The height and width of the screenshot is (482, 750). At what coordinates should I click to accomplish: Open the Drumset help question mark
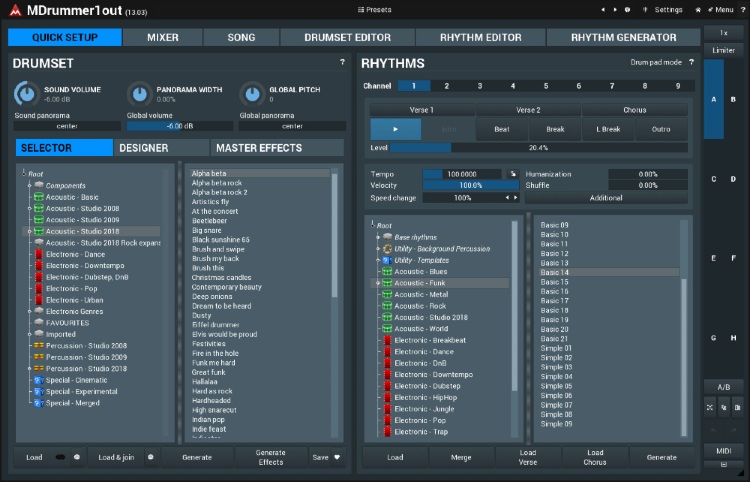tap(342, 63)
